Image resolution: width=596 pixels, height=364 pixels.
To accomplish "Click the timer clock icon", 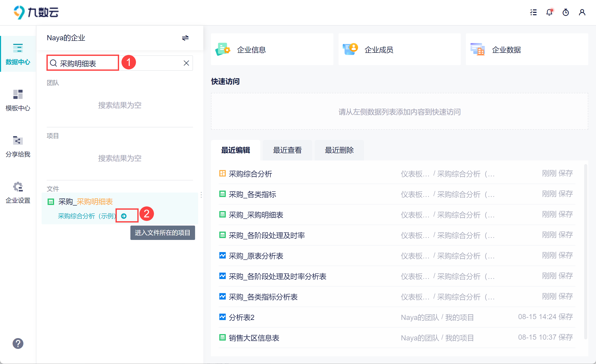I will 565,12.
